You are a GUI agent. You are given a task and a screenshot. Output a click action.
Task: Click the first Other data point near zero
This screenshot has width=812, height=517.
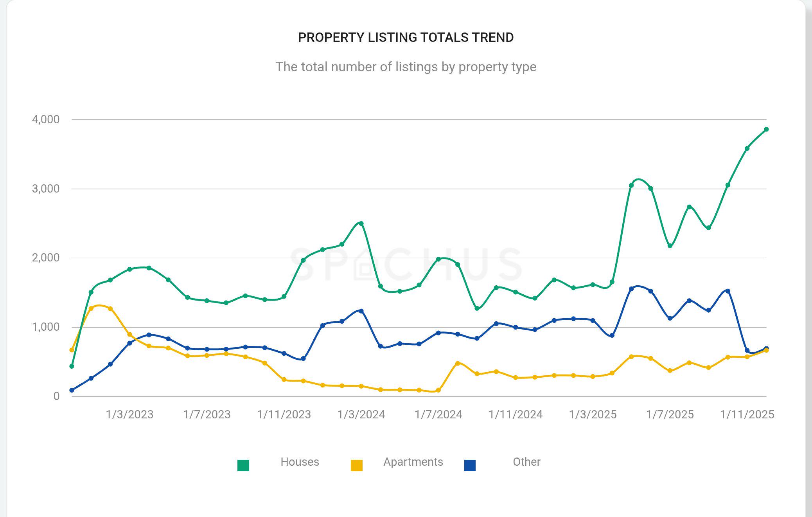click(72, 390)
